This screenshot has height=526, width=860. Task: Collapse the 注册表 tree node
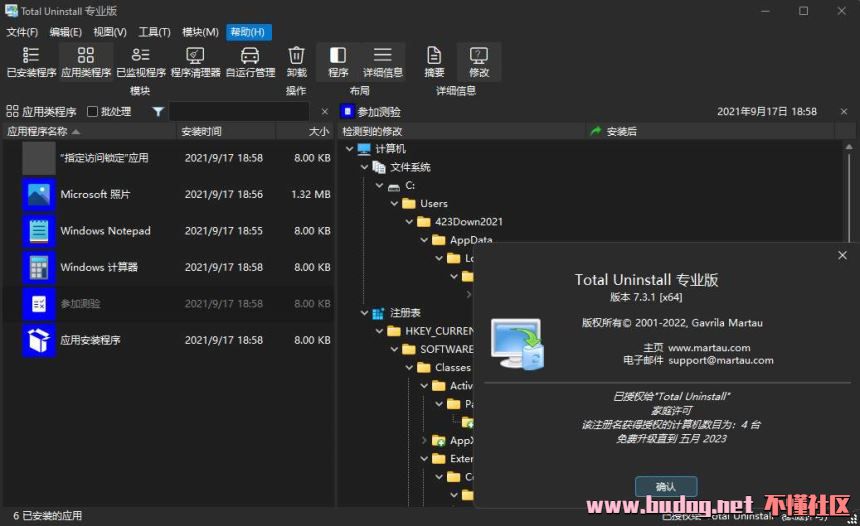[364, 313]
